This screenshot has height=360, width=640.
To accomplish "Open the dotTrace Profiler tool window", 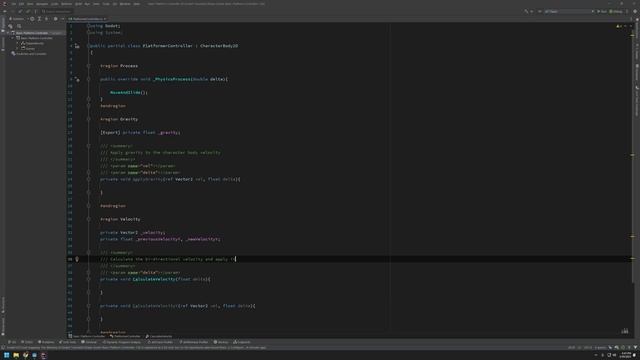I will coord(160,342).
